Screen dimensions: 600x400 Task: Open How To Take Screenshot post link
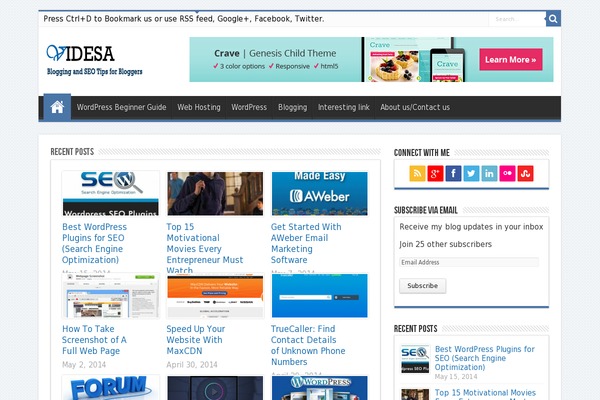coord(94,340)
